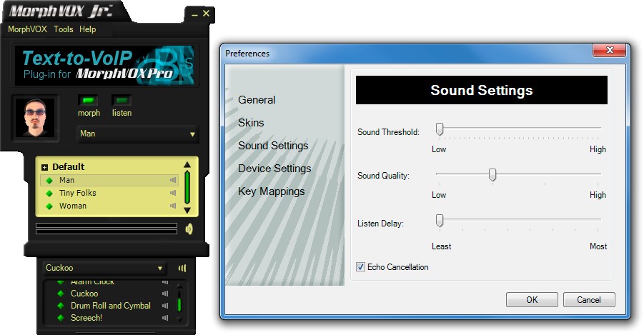Play icon beside Drum Roll and Cymbal

[165, 306]
